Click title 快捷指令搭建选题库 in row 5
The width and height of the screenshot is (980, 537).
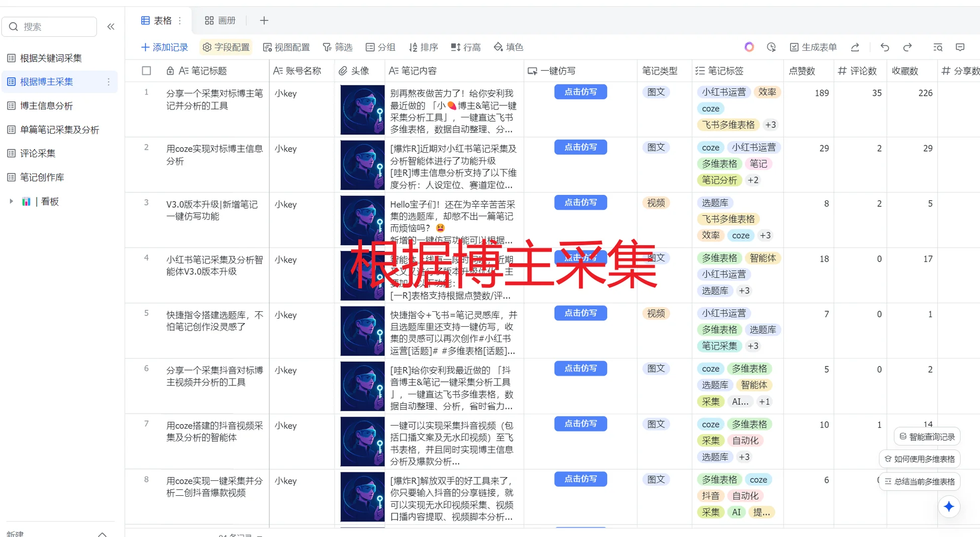tap(214, 321)
